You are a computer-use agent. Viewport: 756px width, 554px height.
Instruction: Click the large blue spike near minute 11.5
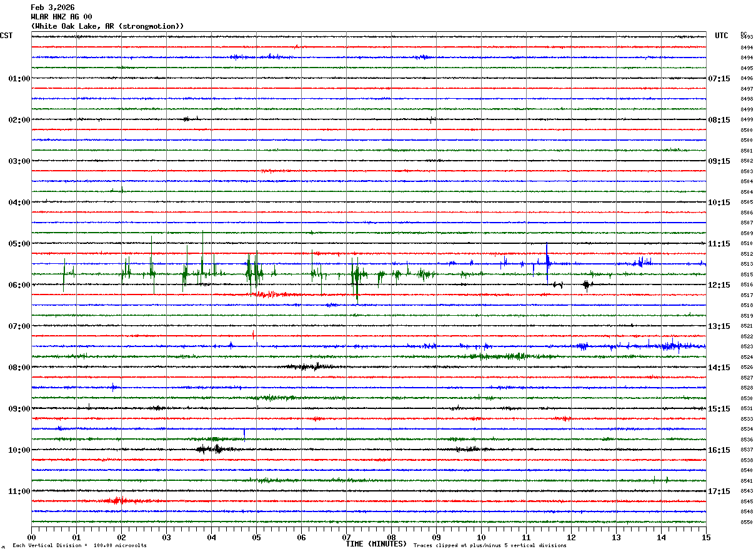547,261
